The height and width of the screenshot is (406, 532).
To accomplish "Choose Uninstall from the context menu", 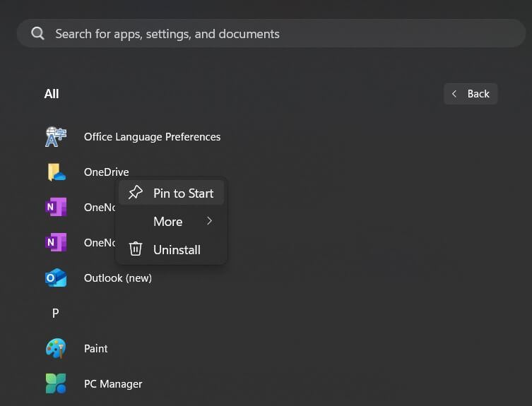I will (172, 250).
